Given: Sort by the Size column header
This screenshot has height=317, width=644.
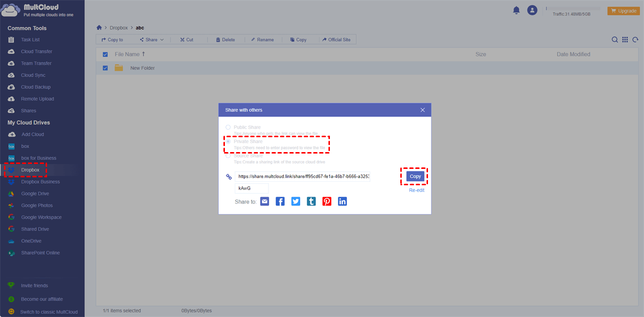Looking at the screenshot, I should pyautogui.click(x=481, y=54).
